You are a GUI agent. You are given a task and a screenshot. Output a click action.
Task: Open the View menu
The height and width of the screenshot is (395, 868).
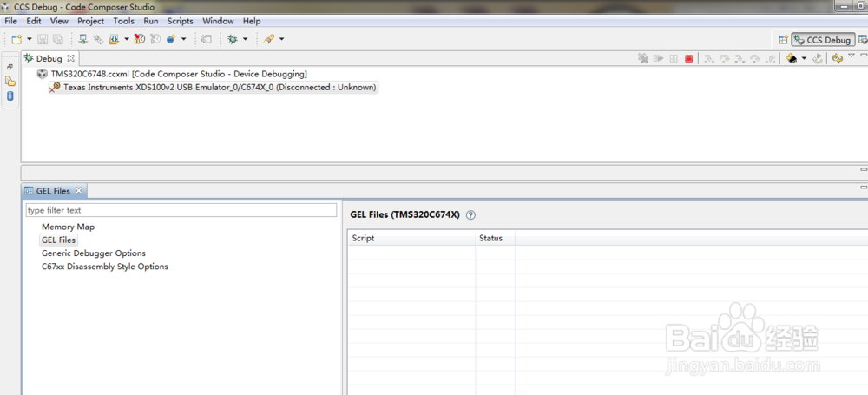point(59,21)
